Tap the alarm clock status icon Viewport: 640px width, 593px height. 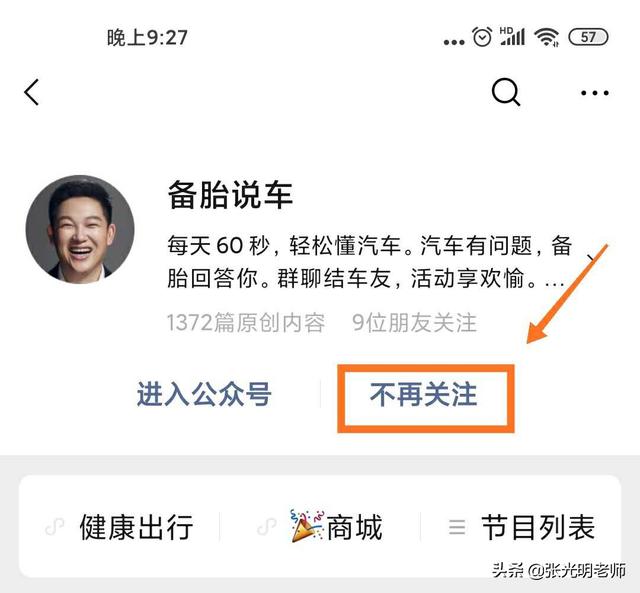pos(482,37)
